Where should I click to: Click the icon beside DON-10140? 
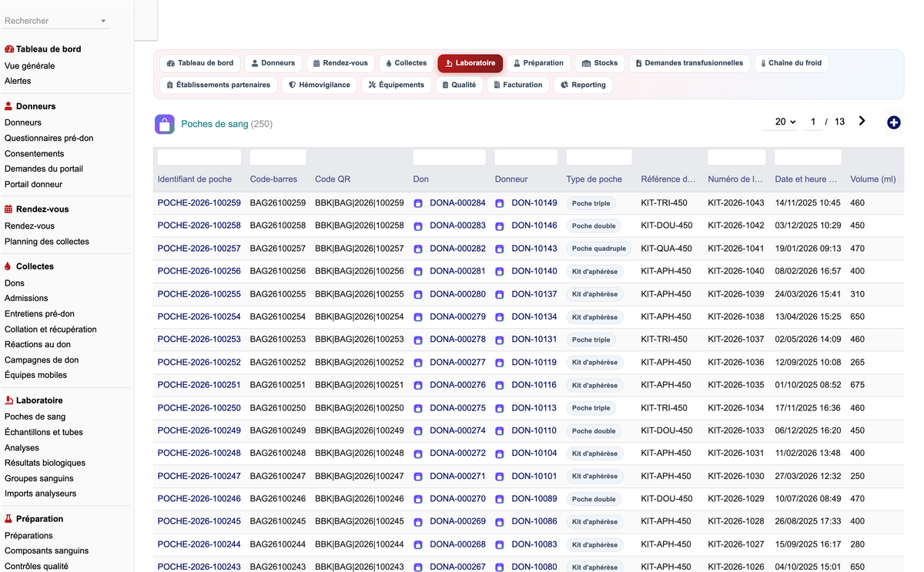(x=499, y=272)
